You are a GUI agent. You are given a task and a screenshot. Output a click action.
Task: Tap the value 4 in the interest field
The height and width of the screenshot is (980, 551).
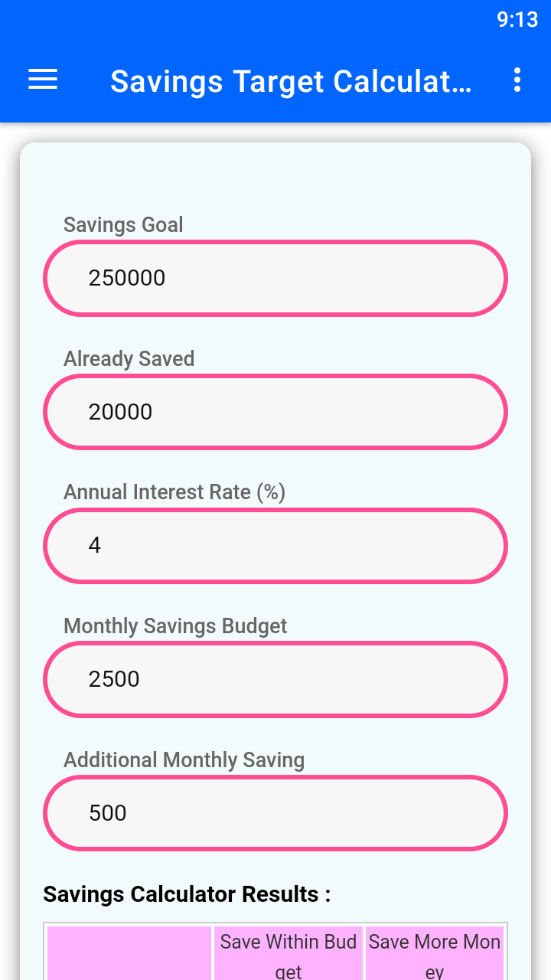95,545
